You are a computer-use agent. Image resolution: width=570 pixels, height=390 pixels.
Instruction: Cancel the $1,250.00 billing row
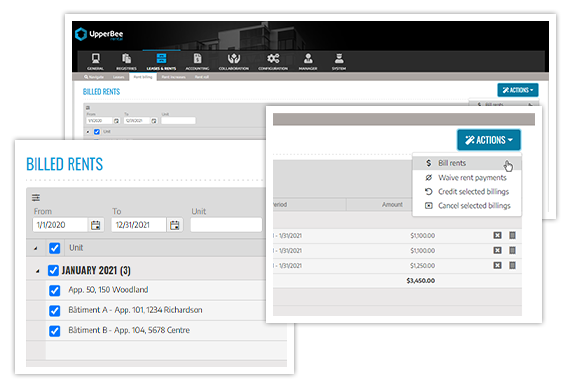[497, 265]
